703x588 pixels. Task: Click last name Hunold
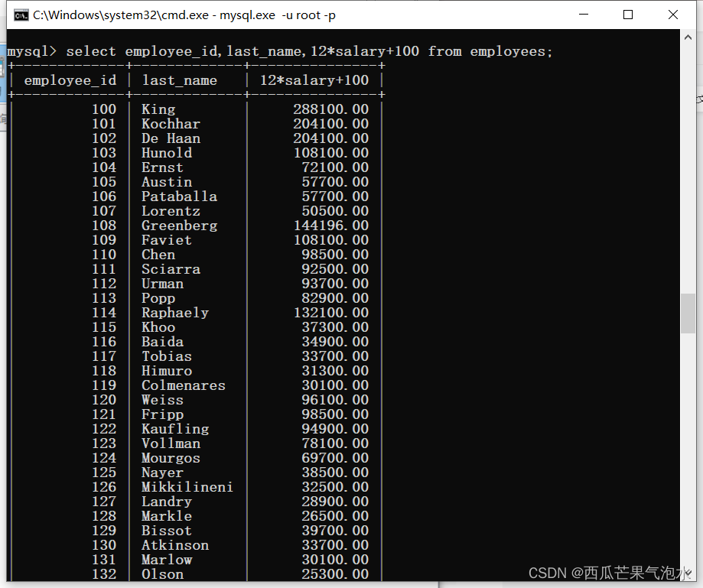[x=167, y=153]
